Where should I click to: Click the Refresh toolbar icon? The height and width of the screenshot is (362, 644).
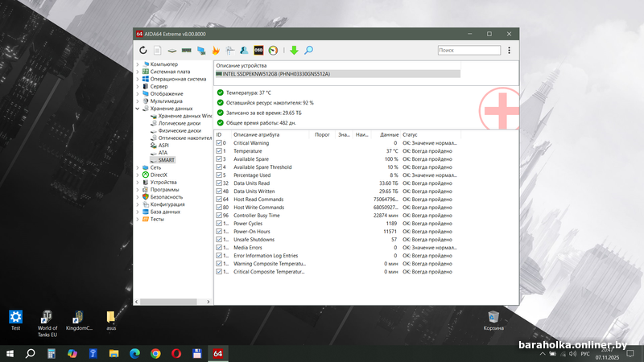click(x=143, y=50)
